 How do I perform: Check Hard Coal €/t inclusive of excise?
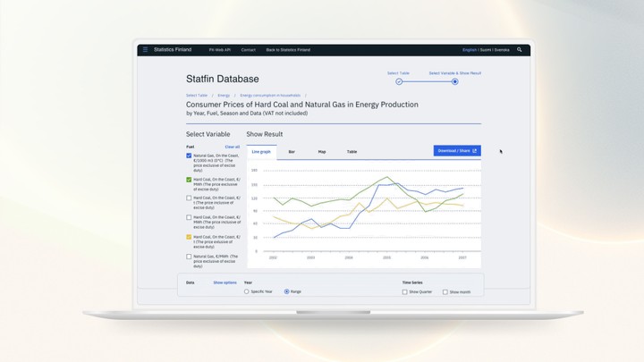coord(189,198)
